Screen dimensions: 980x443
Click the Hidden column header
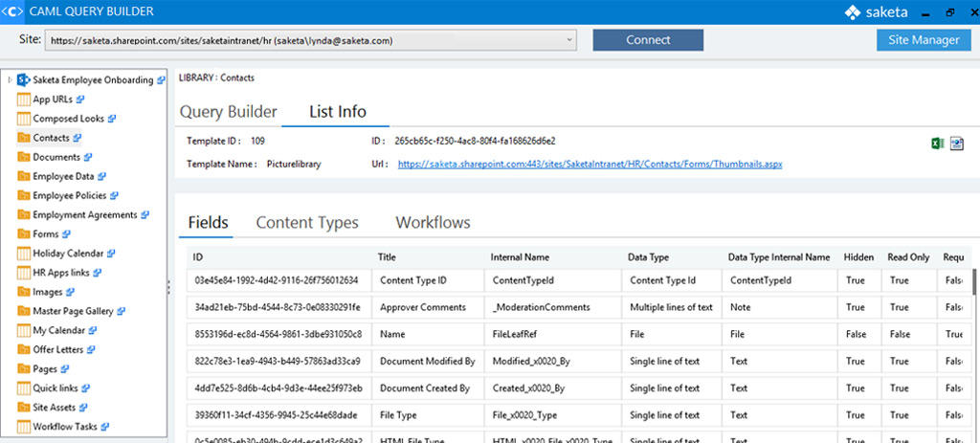click(858, 256)
